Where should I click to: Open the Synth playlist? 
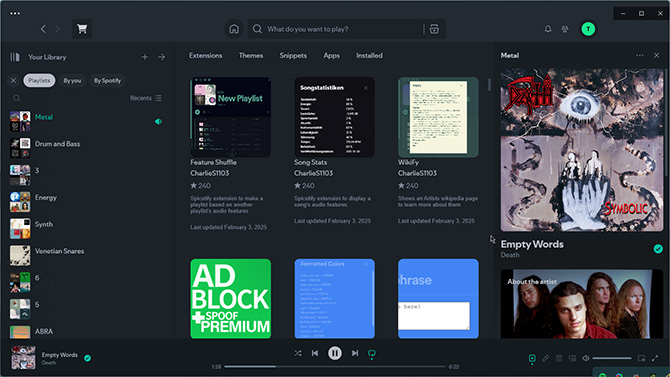tap(88, 229)
